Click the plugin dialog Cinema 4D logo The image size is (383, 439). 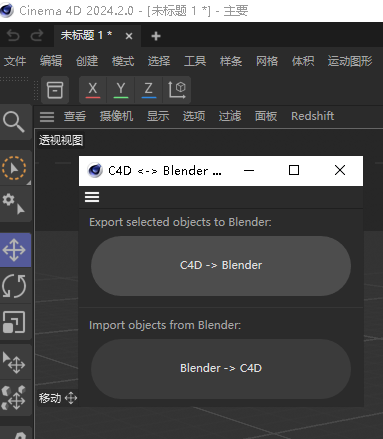tap(95, 171)
